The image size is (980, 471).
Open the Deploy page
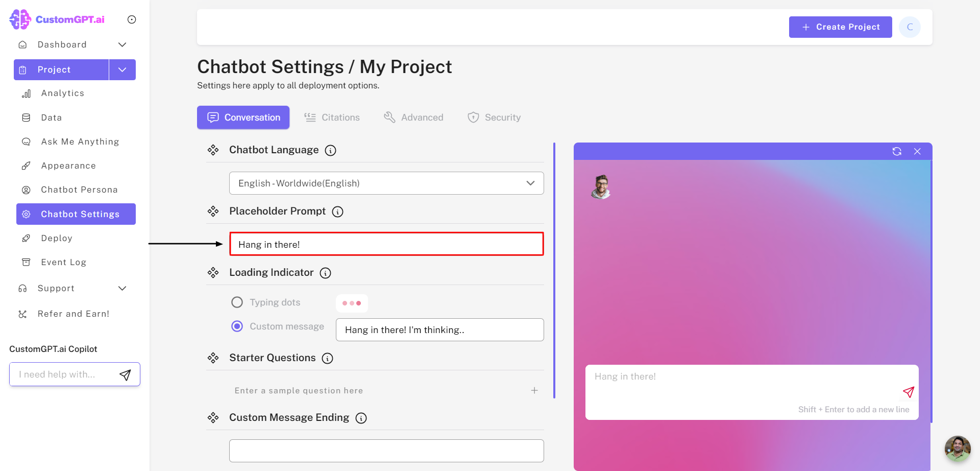click(57, 238)
